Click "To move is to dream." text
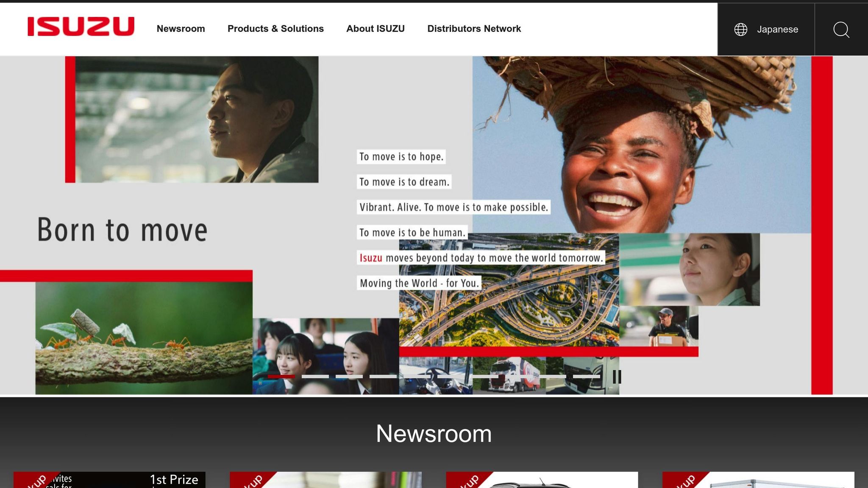 coord(404,182)
